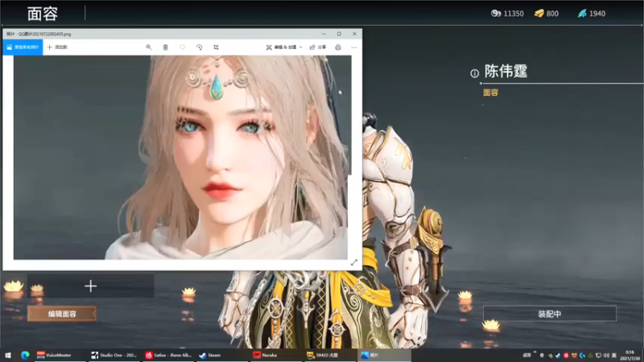Click the displayed character face image
The width and height of the screenshot is (644, 362).
180,157
